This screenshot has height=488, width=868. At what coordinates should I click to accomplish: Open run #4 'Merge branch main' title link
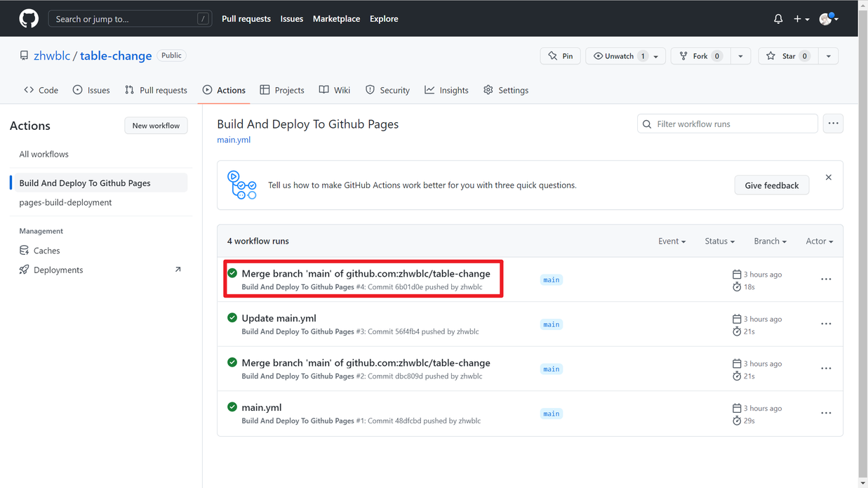(x=366, y=274)
